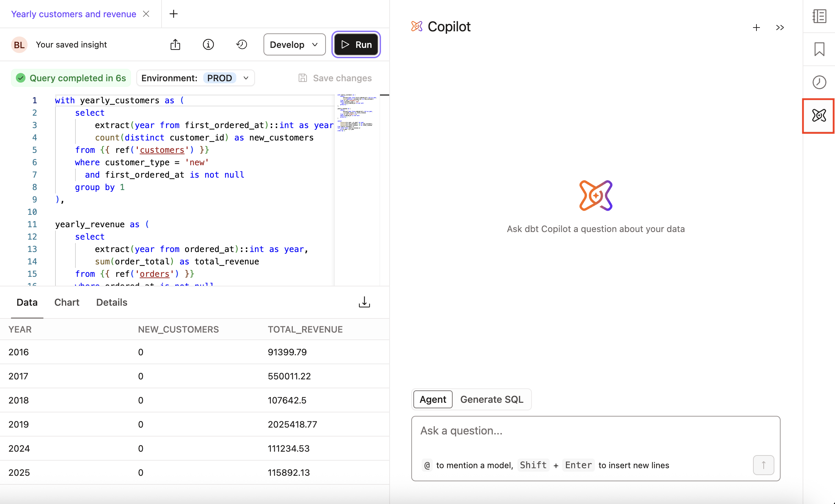835x504 pixels.
Task: Start a new Copilot chat with the plus icon
Action: point(756,28)
